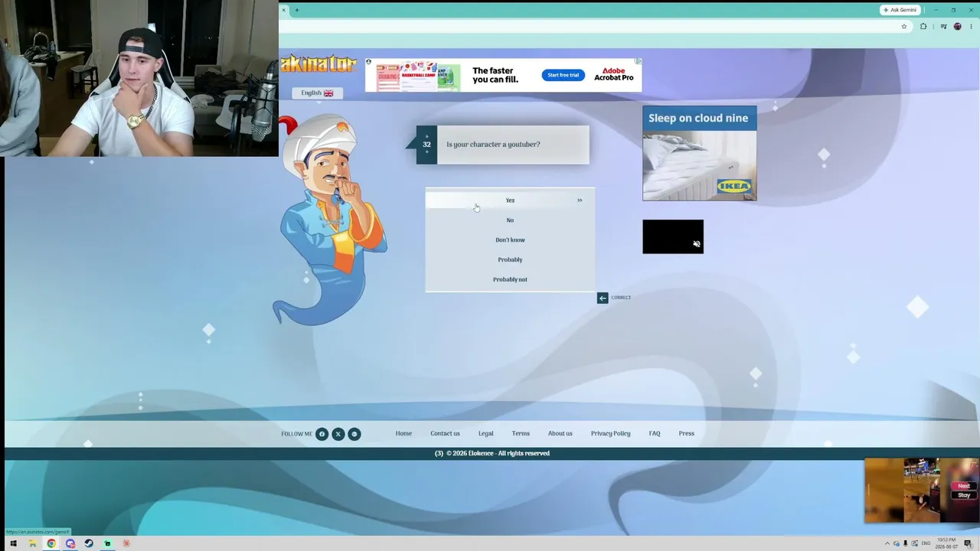Open the Chrome extensions puzzle icon
Screen dimensions: 980x551
coord(923,27)
